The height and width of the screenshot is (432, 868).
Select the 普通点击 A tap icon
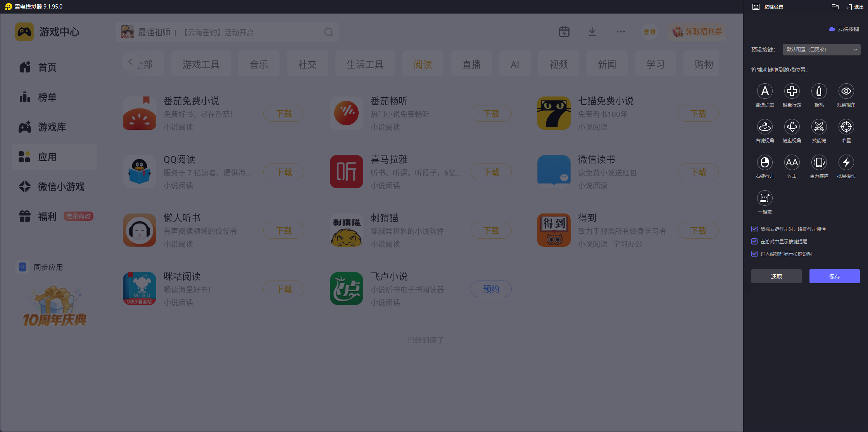tap(764, 91)
